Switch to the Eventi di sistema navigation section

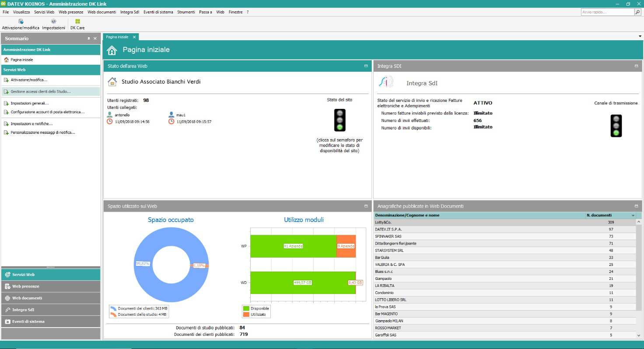(x=51, y=321)
